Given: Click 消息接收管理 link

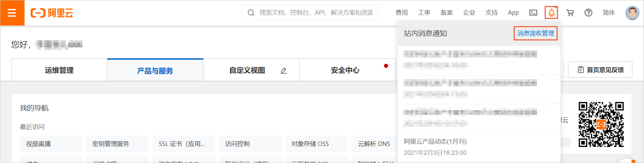Looking at the screenshot, I should point(535,33).
